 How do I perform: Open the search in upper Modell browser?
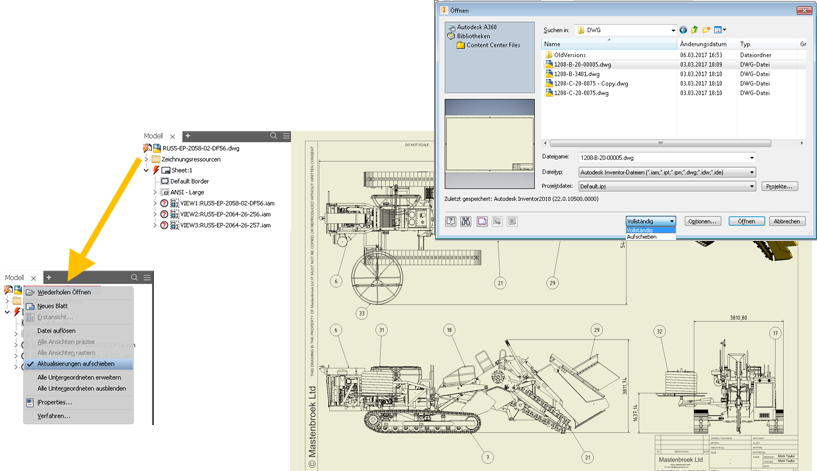point(274,136)
